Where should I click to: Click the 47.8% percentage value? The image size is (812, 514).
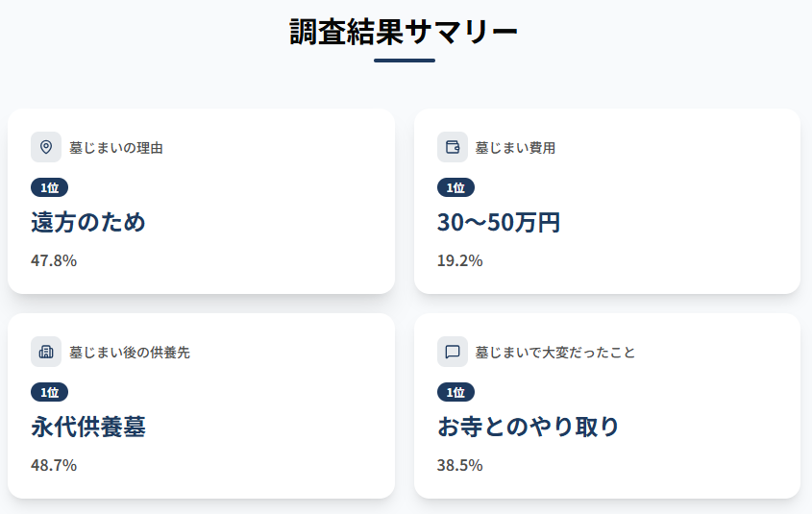coord(54,260)
